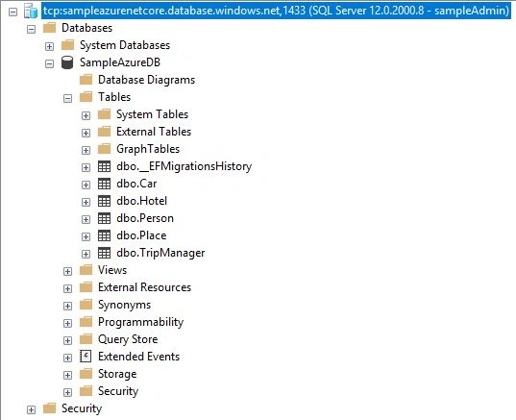Select the 'Databases' label
The width and height of the screenshot is (516, 420).
coord(86,28)
